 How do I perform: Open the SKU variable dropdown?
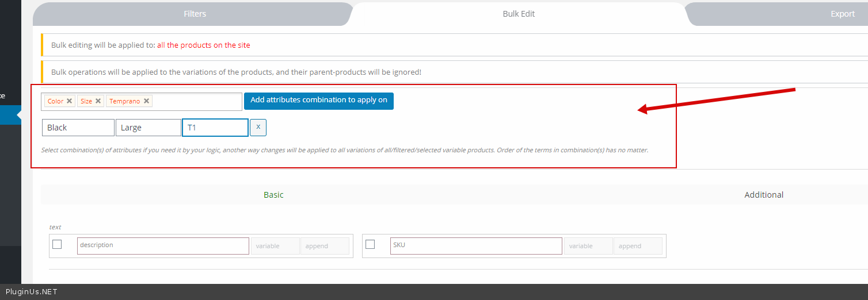click(588, 246)
